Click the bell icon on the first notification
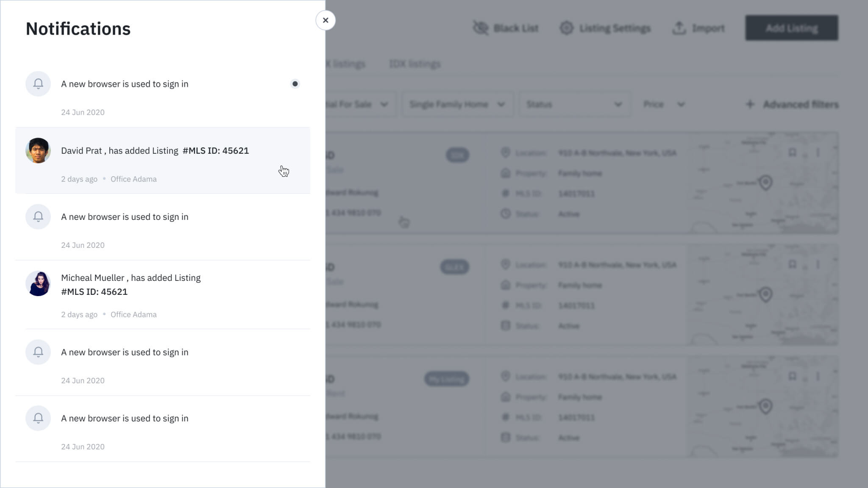Screen dimensions: 868x488 tap(38, 84)
